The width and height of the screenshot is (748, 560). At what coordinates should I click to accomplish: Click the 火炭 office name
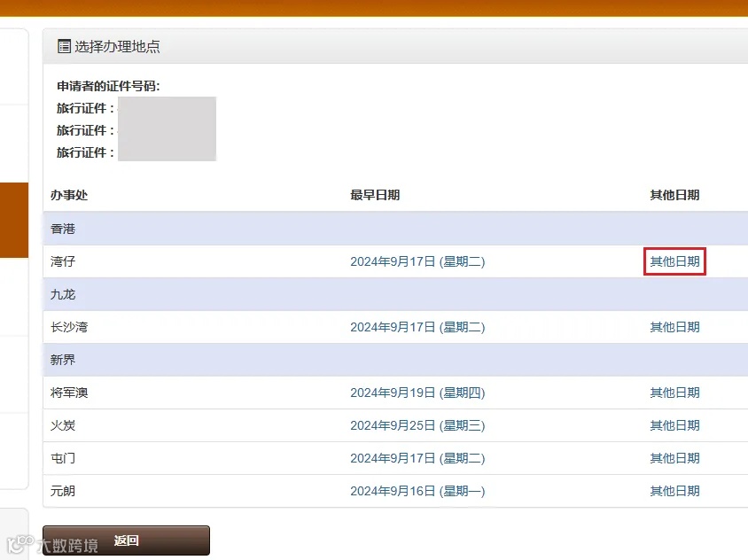63,425
